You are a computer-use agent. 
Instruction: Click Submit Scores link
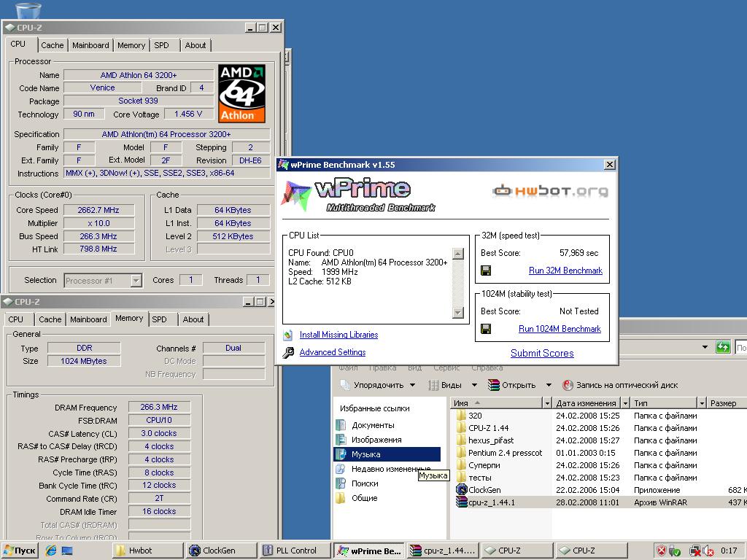[x=542, y=353]
